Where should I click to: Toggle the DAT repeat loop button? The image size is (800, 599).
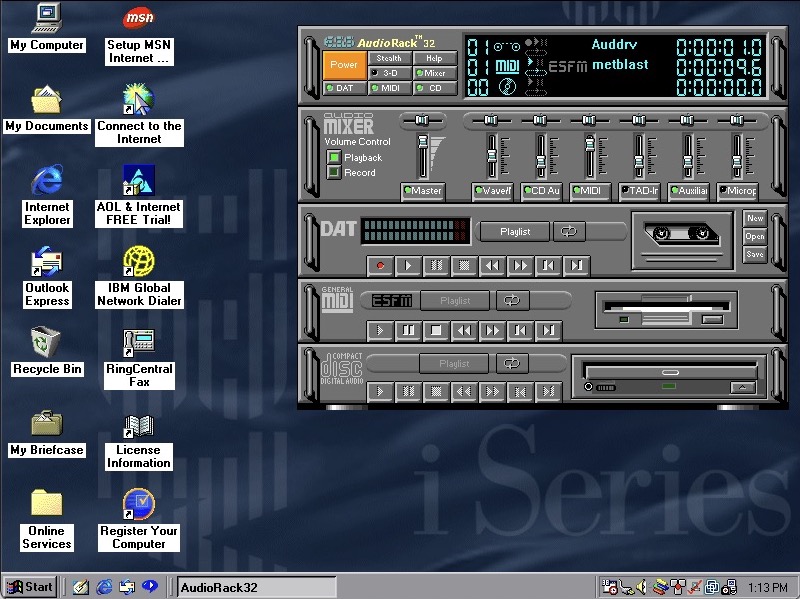coord(569,231)
